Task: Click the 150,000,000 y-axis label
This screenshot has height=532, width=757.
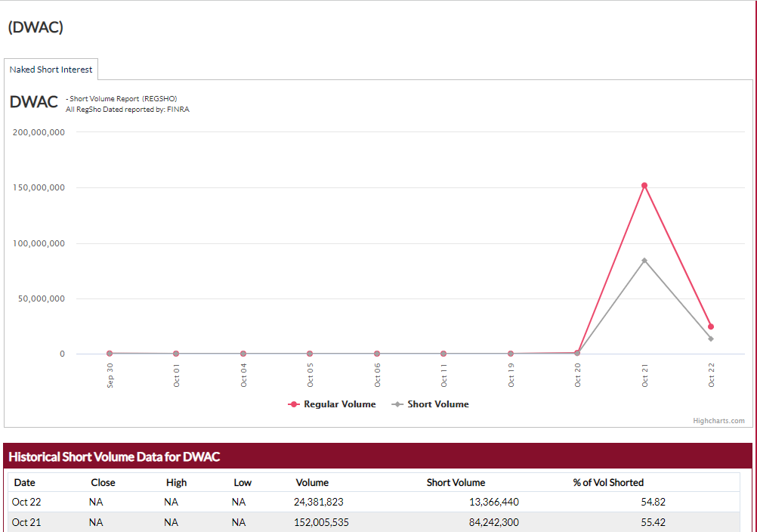Action: (39, 187)
